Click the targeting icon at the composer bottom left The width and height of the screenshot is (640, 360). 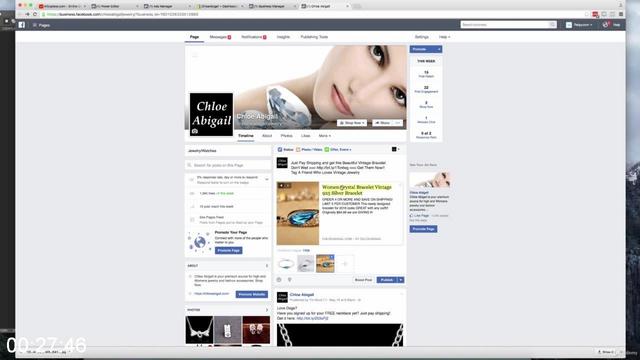(279, 280)
